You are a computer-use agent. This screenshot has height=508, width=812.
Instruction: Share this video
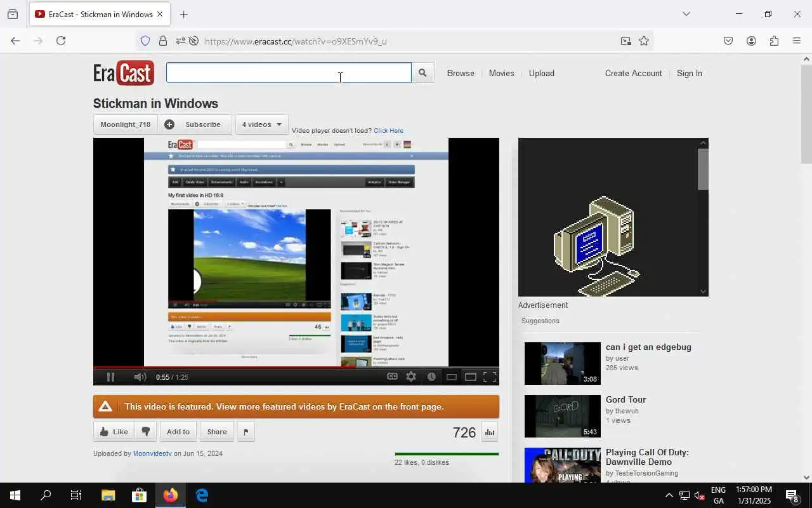(217, 432)
